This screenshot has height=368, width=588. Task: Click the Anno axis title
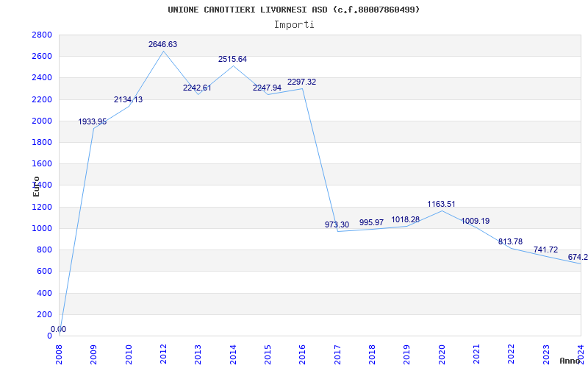point(570,361)
